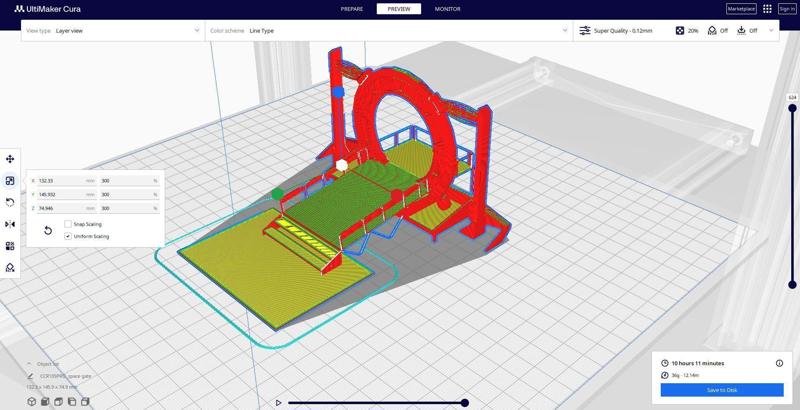Click the layer number box above slider
Viewport: 800px width, 410px height.
coord(792,97)
